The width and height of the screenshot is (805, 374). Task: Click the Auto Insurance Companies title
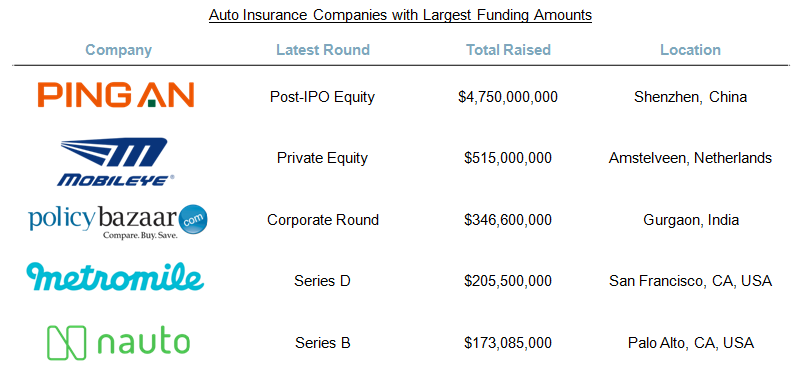point(400,15)
